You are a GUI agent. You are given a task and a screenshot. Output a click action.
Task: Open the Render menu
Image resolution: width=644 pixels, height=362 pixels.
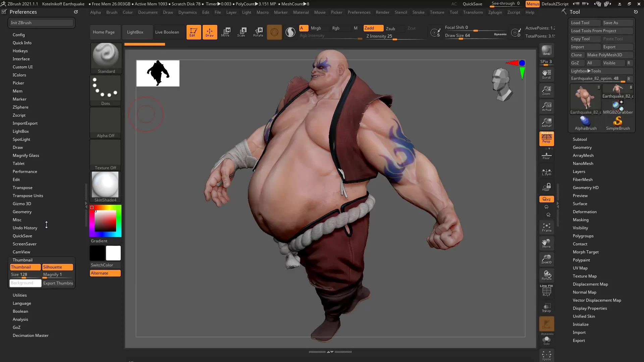pos(382,12)
